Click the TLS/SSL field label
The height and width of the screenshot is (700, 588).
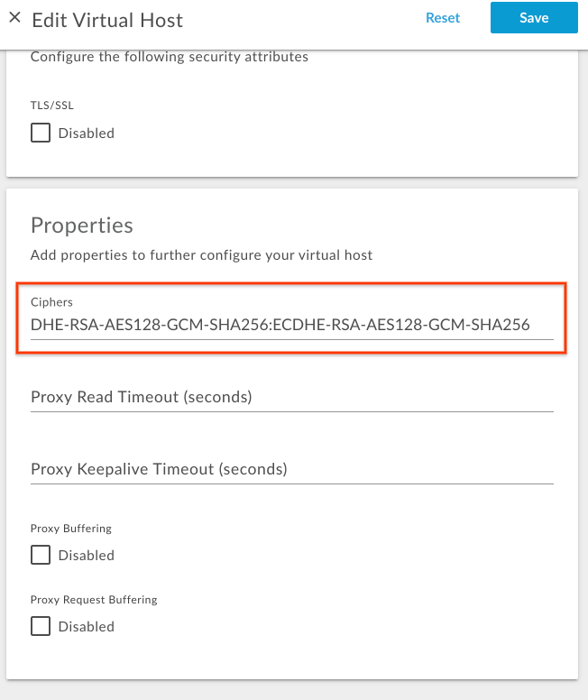[x=52, y=106]
